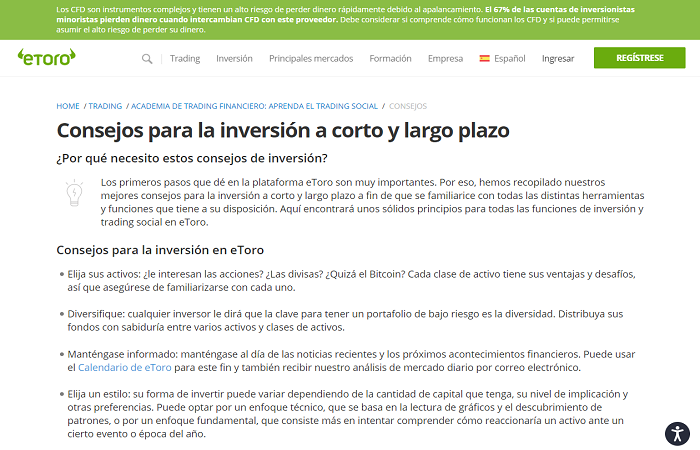
Task: Open the Formación menu
Action: (x=391, y=58)
